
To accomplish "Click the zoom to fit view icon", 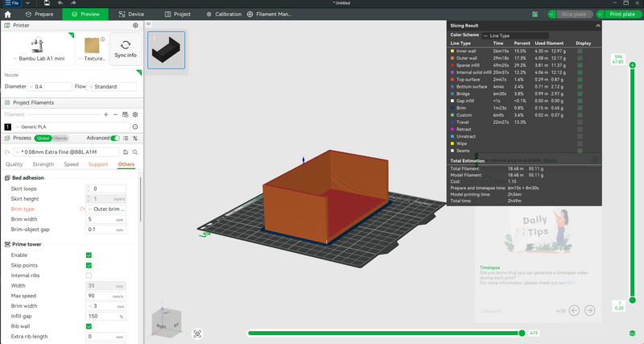I will tap(197, 334).
